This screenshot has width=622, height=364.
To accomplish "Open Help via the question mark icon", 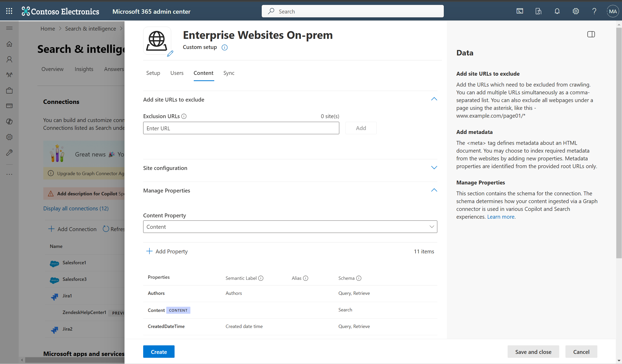I will click(594, 11).
